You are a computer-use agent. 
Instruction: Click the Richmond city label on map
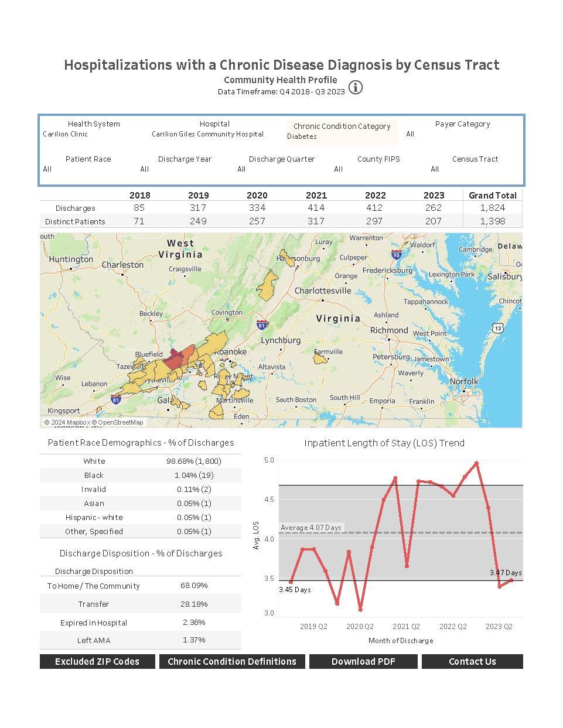389,330
